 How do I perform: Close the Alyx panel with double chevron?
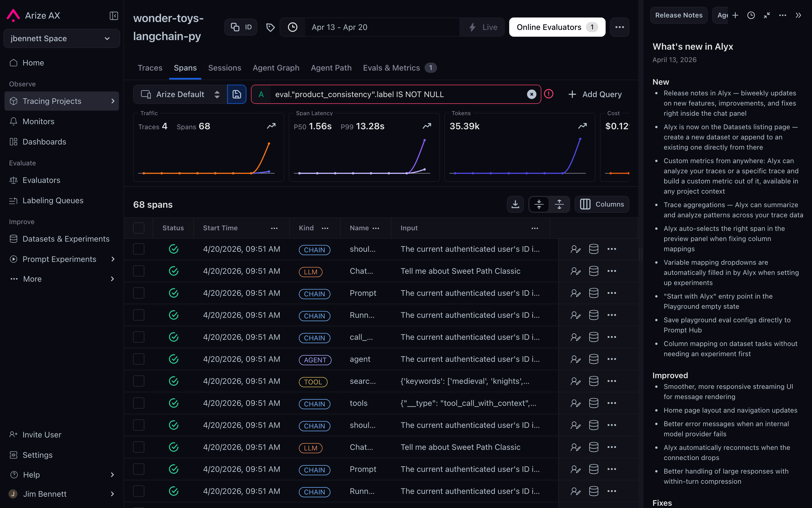(798, 16)
